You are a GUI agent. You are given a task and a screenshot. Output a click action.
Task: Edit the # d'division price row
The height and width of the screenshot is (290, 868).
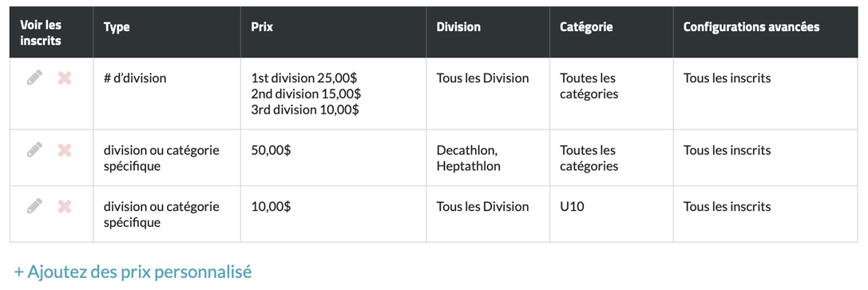(x=34, y=77)
